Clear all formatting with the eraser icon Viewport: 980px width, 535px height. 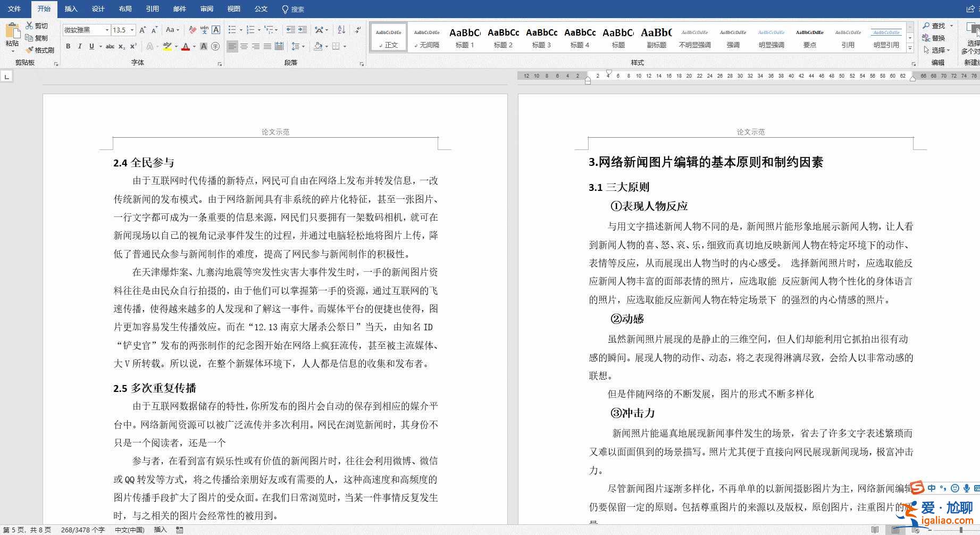coord(192,30)
